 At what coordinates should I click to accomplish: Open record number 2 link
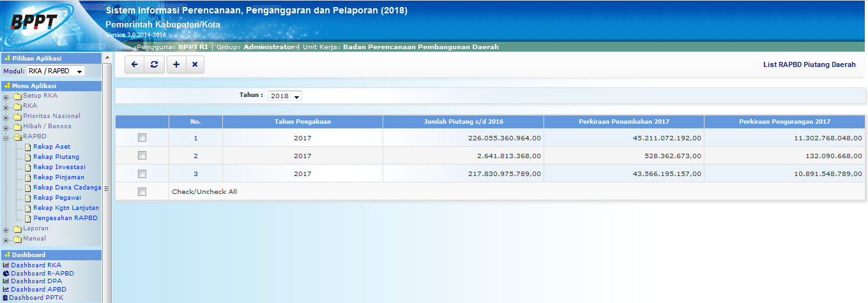tap(195, 156)
